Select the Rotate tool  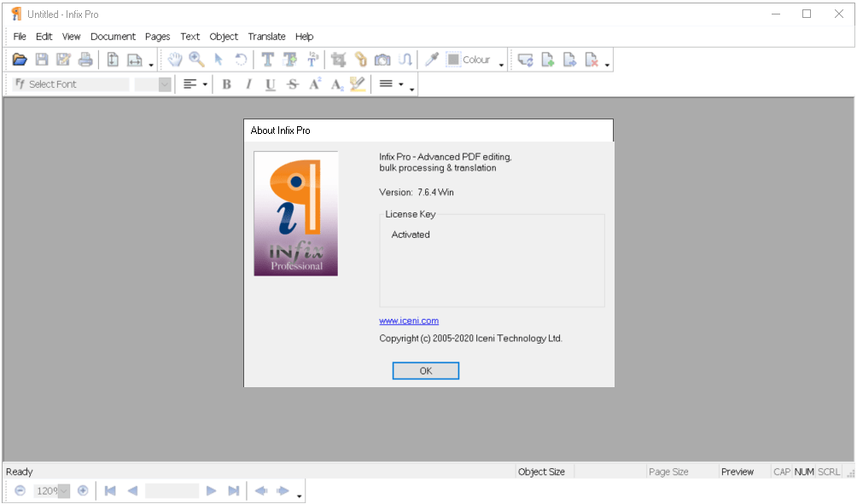tap(241, 60)
